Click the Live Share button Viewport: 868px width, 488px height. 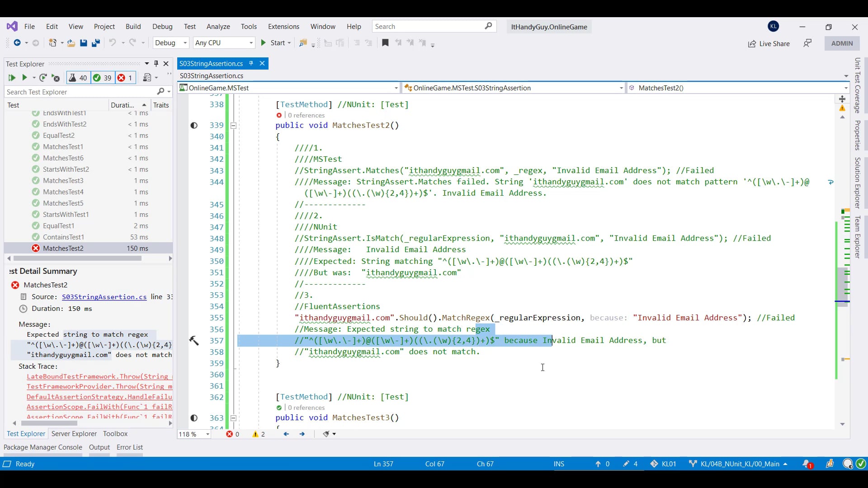[769, 43]
